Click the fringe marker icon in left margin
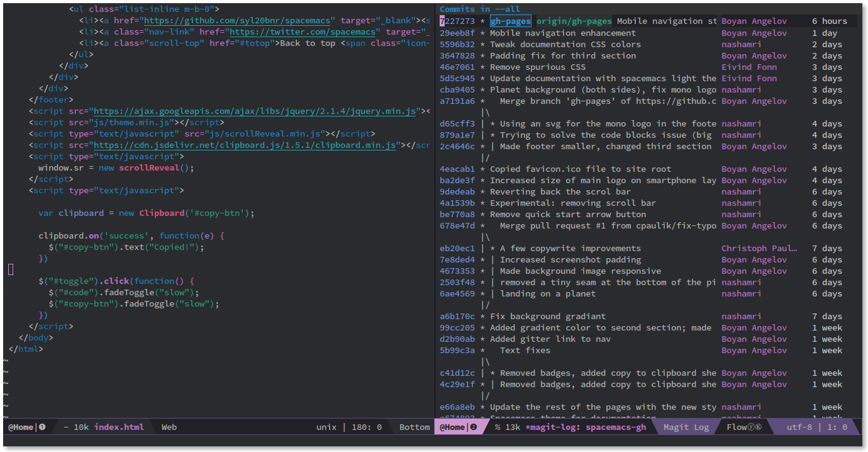868x452 pixels. [x=10, y=269]
